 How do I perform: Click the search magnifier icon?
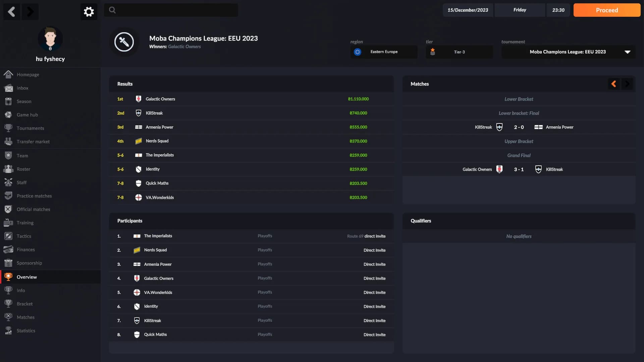click(x=112, y=10)
